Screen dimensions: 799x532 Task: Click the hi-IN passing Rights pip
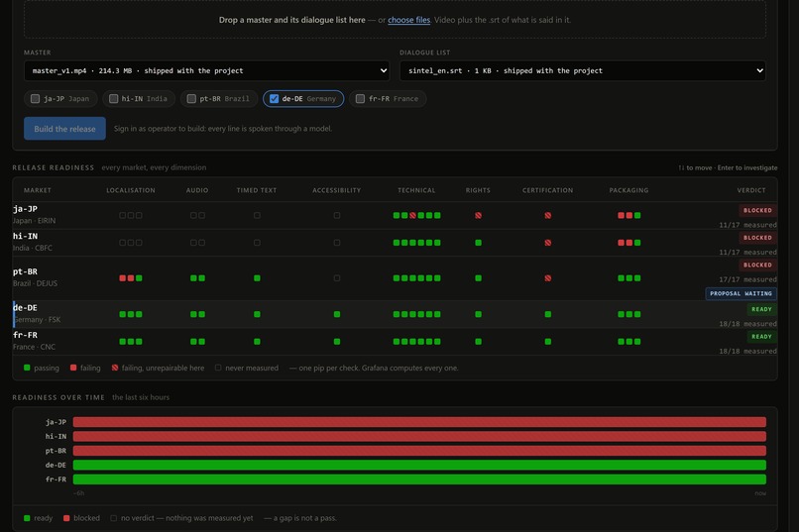point(478,243)
